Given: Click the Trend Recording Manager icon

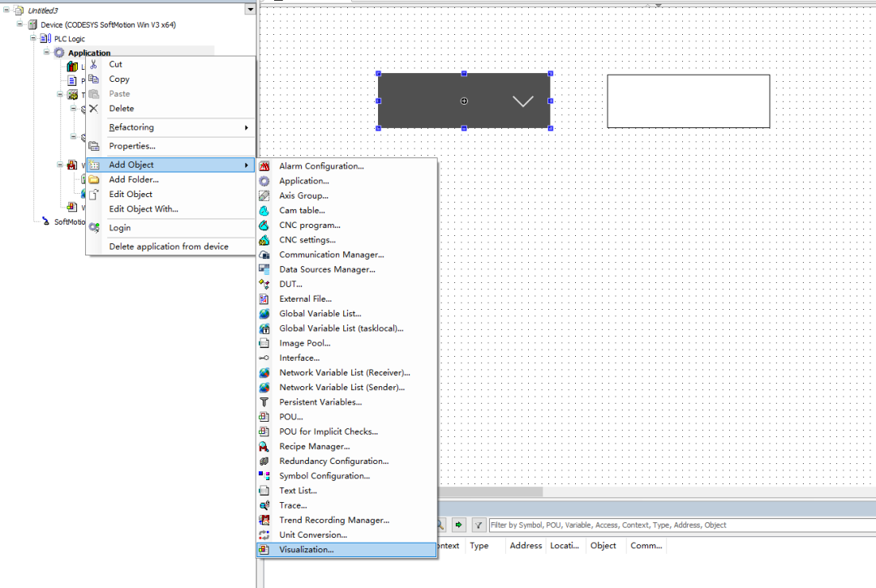Looking at the screenshot, I should coord(264,521).
